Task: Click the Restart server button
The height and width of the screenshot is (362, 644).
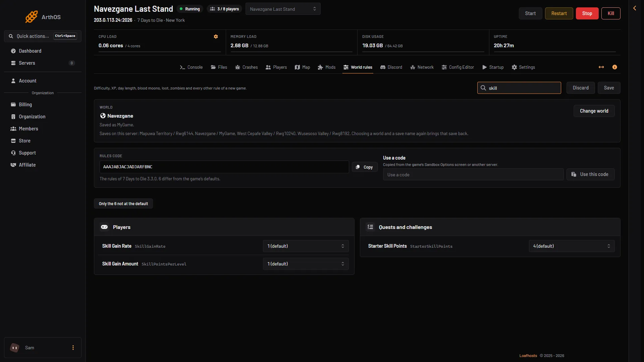Action: point(559,13)
